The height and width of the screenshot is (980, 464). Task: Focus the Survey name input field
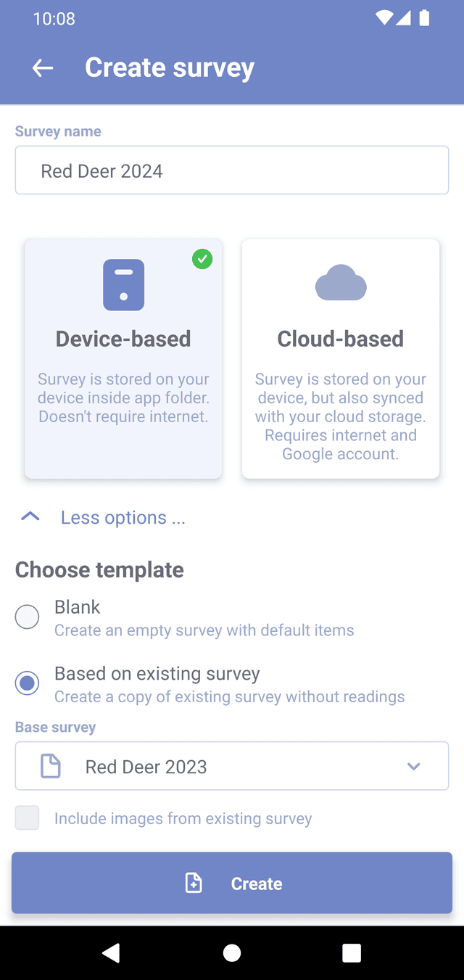pyautogui.click(x=232, y=170)
